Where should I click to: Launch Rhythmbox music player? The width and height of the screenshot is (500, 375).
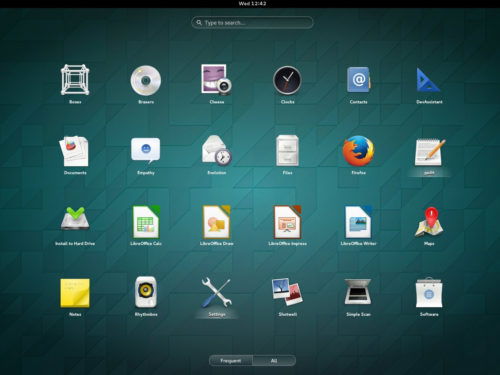pos(146,292)
